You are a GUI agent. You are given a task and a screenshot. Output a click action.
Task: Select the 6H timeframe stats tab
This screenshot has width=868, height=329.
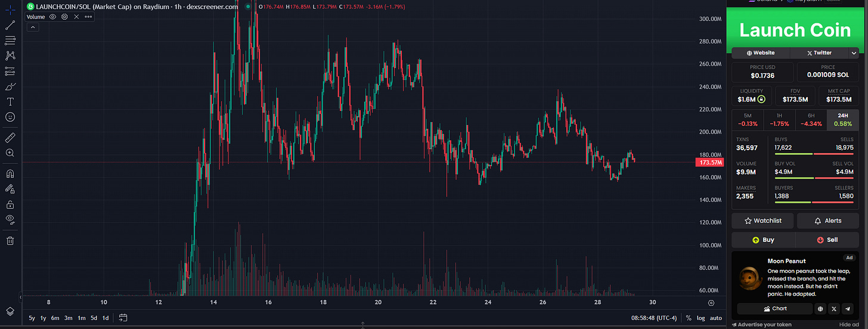tap(811, 120)
